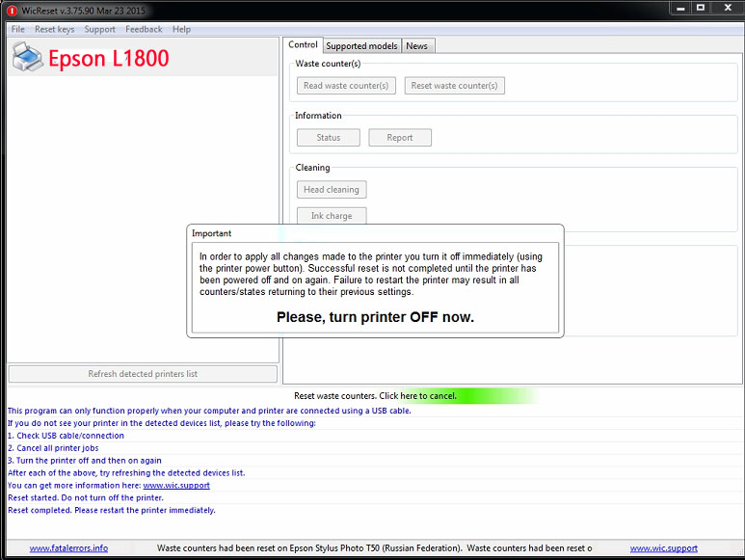Click the '1. Check USB cable/connection' log line

(67, 436)
